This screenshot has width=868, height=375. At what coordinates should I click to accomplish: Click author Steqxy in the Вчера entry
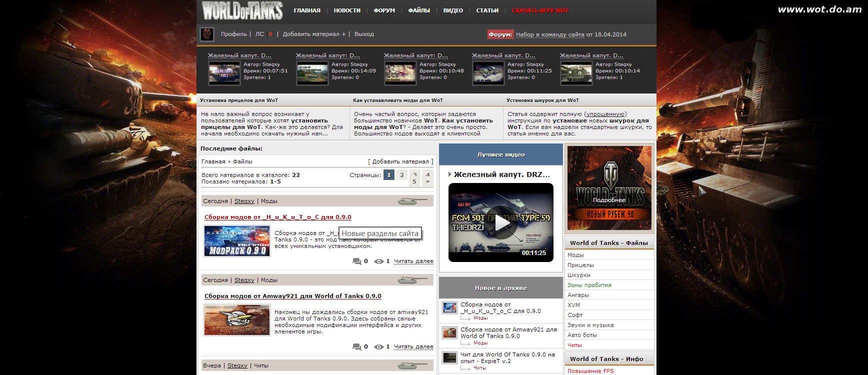[x=237, y=365]
